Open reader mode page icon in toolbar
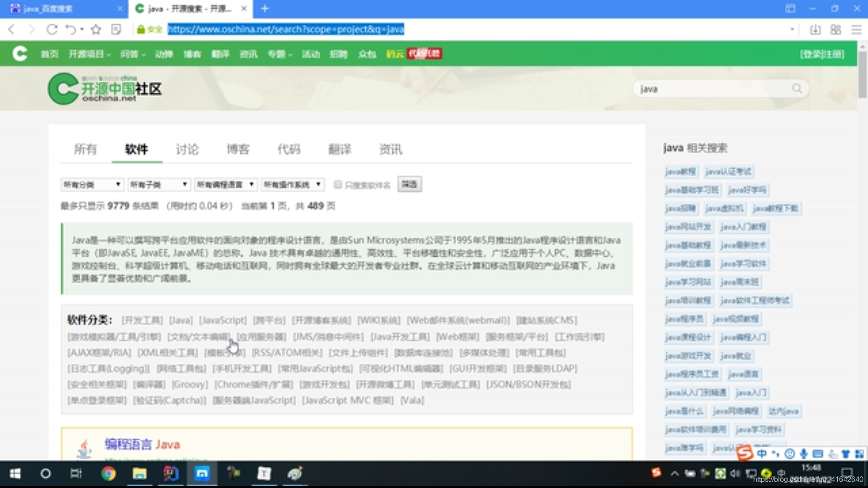Screen dimensions: 868x488 tap(116, 29)
